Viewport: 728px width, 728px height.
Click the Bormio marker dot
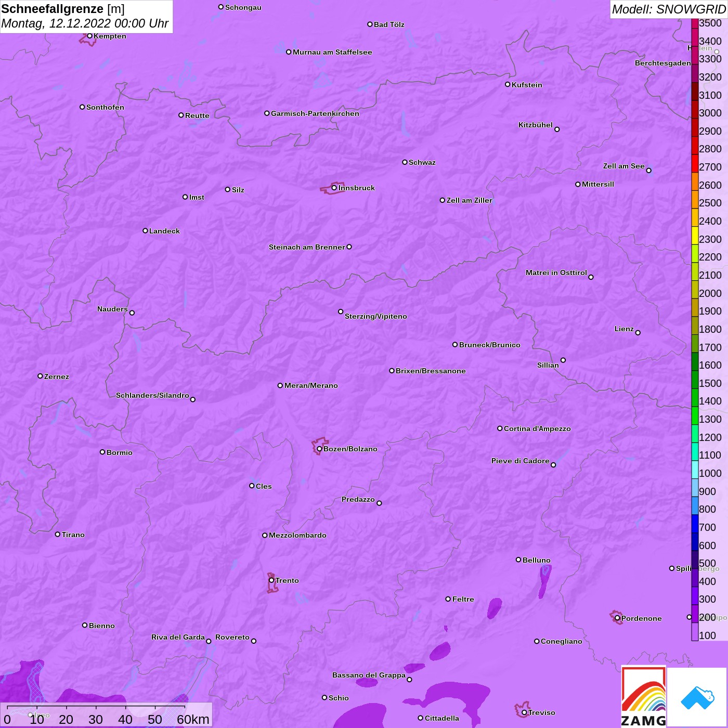tap(102, 452)
